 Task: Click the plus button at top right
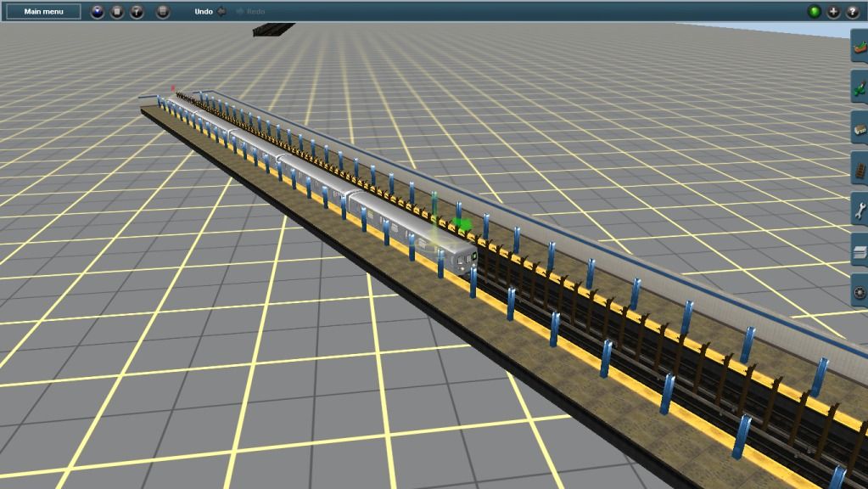tap(833, 11)
